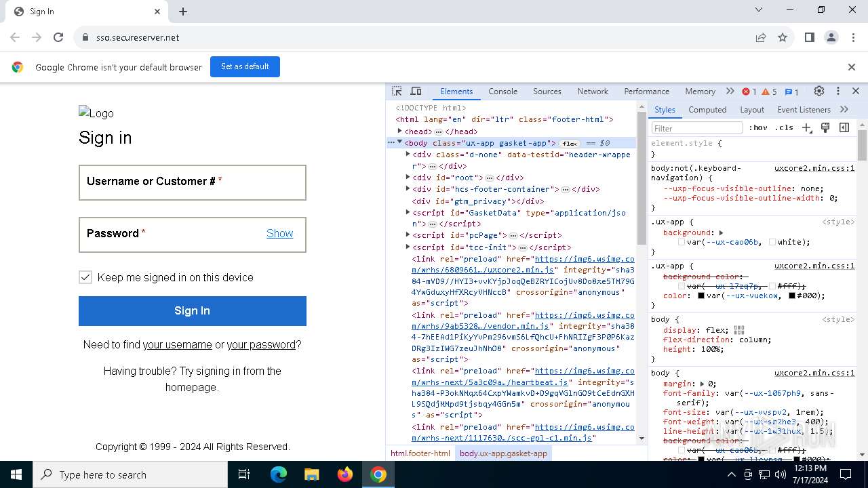Viewport: 868px width, 488px height.
Task: Close the Sign In tab
Action: pyautogui.click(x=157, y=12)
